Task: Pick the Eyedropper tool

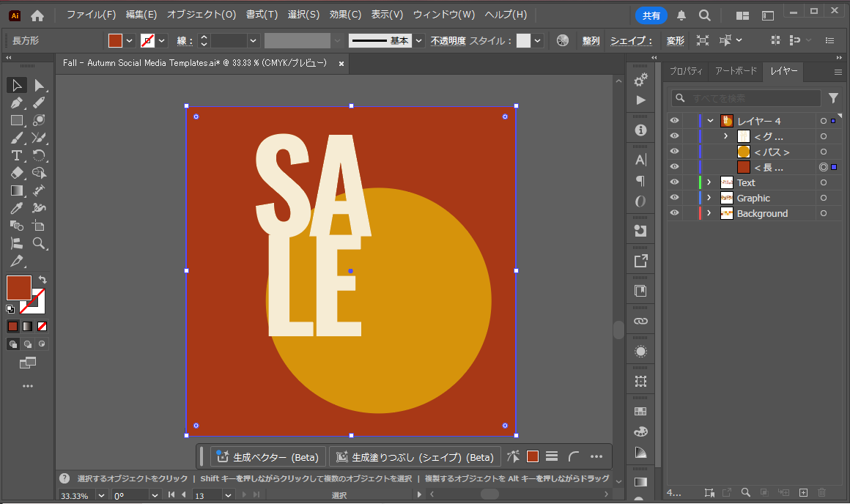Action: [x=17, y=208]
